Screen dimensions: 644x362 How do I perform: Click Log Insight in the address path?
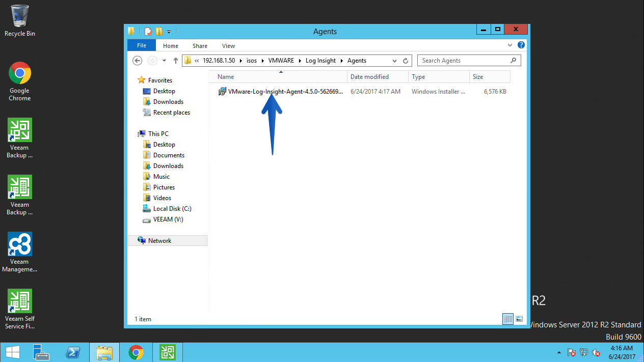320,61
